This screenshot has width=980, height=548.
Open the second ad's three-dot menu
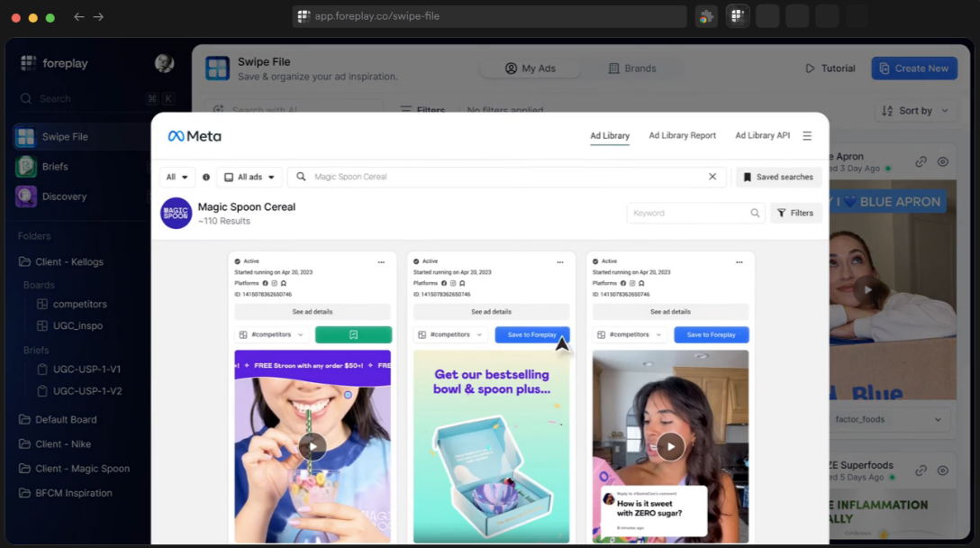click(560, 262)
